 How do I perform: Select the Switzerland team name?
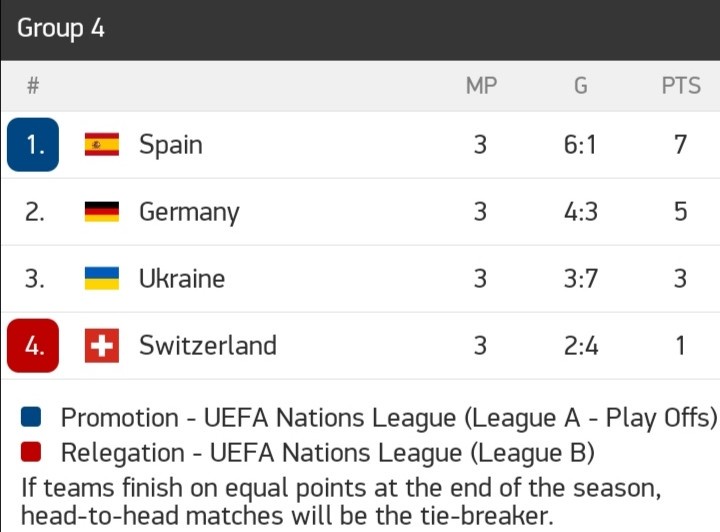pos(207,346)
